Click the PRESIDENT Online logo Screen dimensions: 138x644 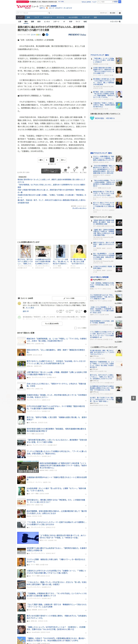(x=77, y=35)
